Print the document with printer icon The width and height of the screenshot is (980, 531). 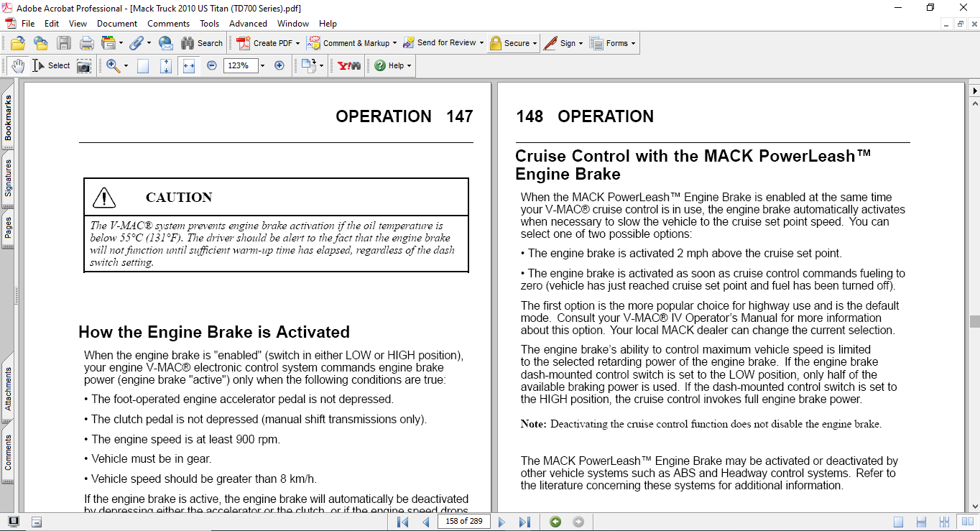pyautogui.click(x=87, y=43)
